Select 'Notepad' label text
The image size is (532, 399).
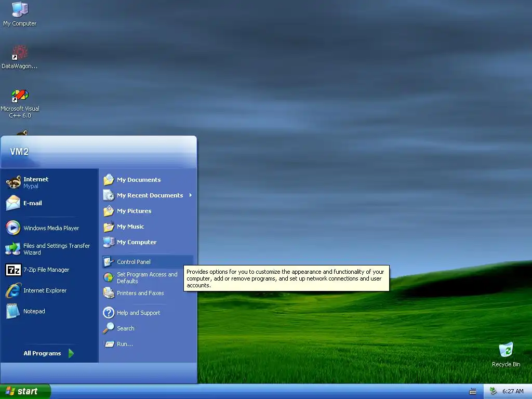[x=34, y=311]
